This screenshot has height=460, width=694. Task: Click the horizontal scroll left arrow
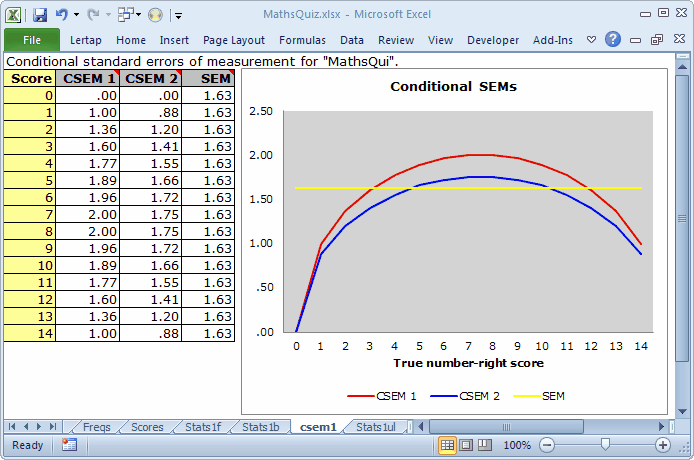pos(420,427)
